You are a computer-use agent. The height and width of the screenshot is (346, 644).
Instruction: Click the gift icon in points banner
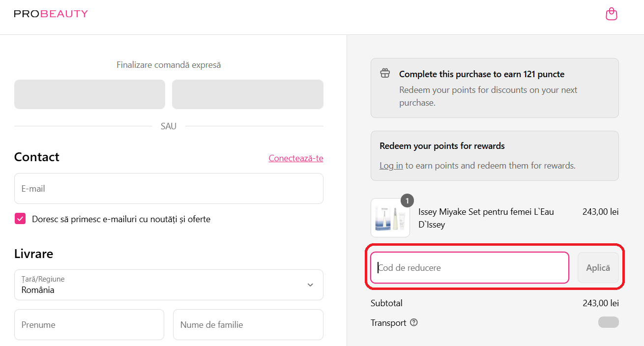click(385, 74)
